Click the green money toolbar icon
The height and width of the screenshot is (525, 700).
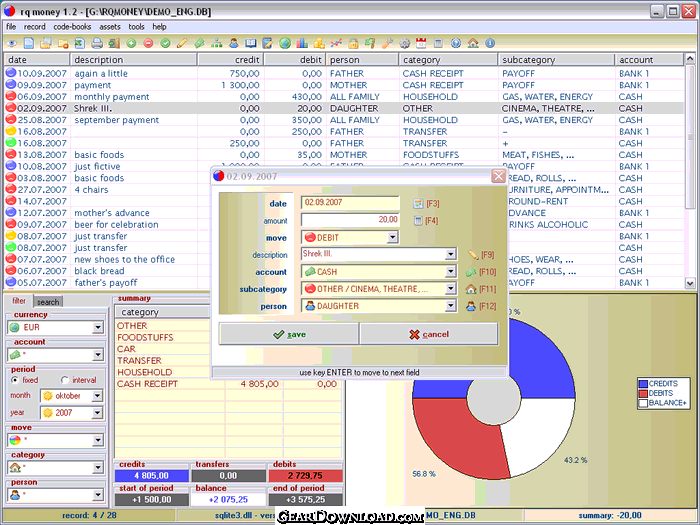[x=199, y=43]
